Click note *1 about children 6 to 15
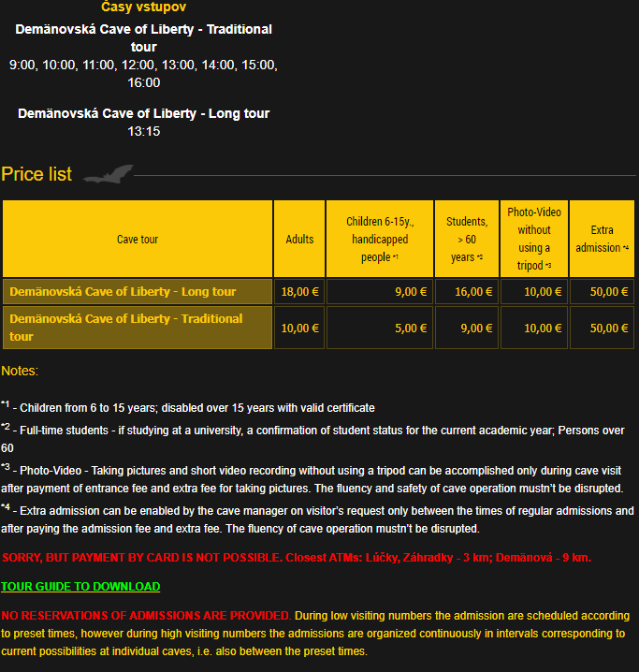639x672 pixels. coord(188,407)
